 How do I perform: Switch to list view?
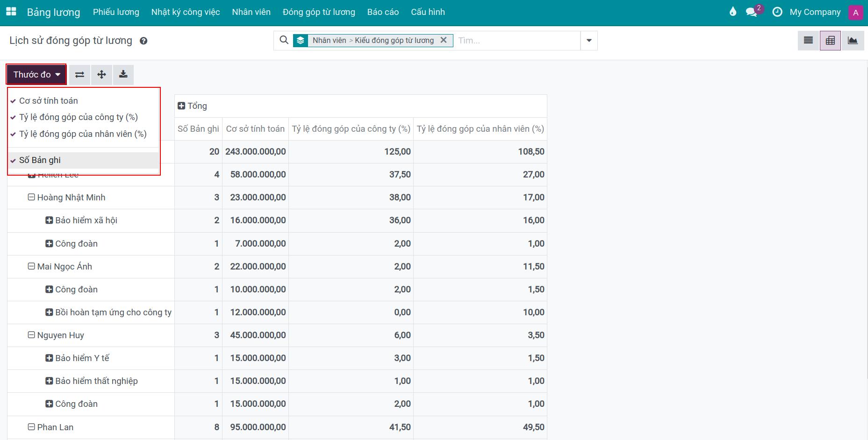point(808,41)
